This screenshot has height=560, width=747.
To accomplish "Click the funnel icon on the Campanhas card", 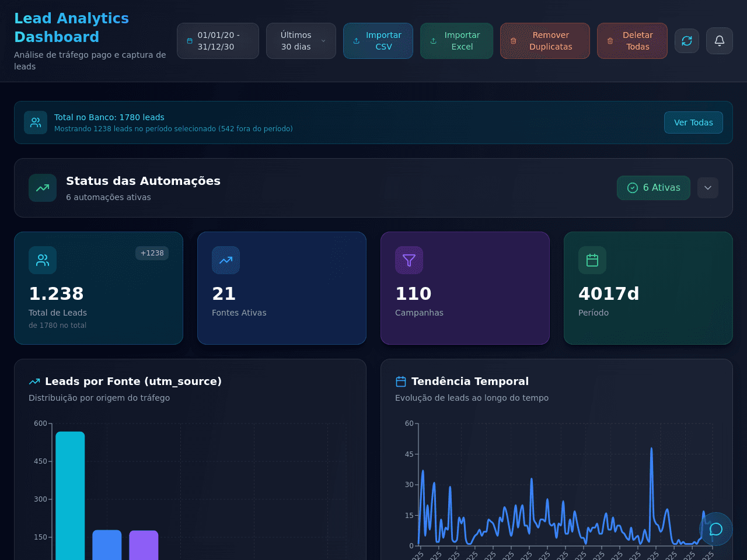I will (x=409, y=260).
